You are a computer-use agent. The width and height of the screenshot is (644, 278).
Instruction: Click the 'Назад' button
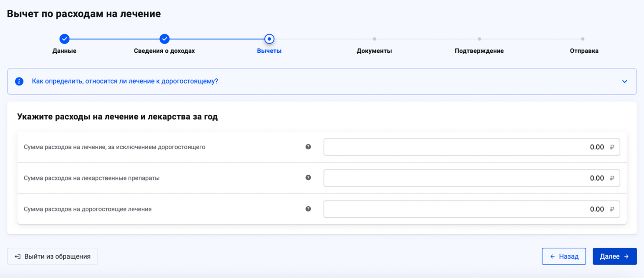564,256
